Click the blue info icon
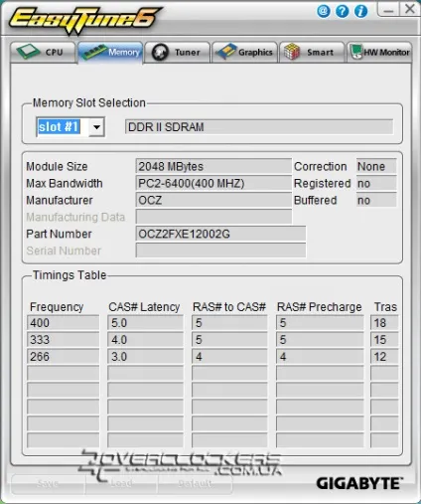This screenshot has height=504, width=421. click(360, 11)
